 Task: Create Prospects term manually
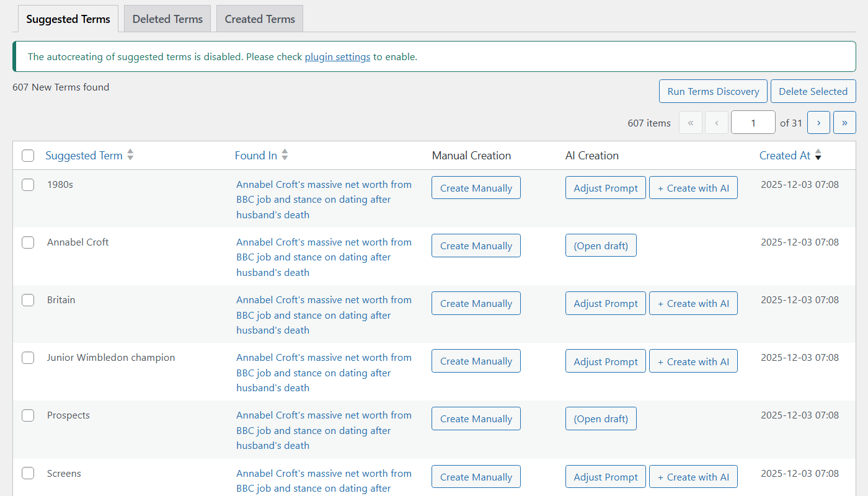[476, 419]
